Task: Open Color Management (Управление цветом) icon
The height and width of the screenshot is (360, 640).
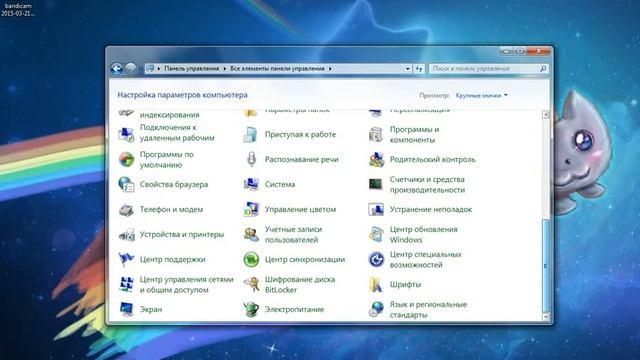Action: [251, 210]
